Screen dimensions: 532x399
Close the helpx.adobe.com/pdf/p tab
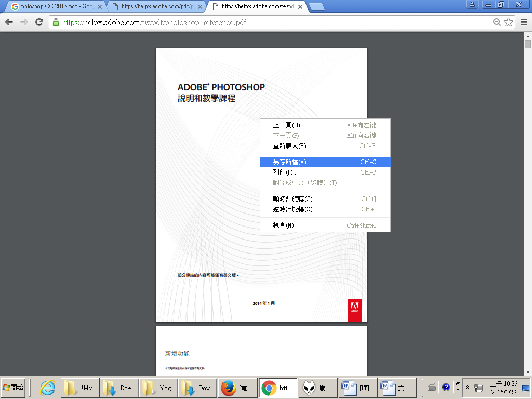200,7
